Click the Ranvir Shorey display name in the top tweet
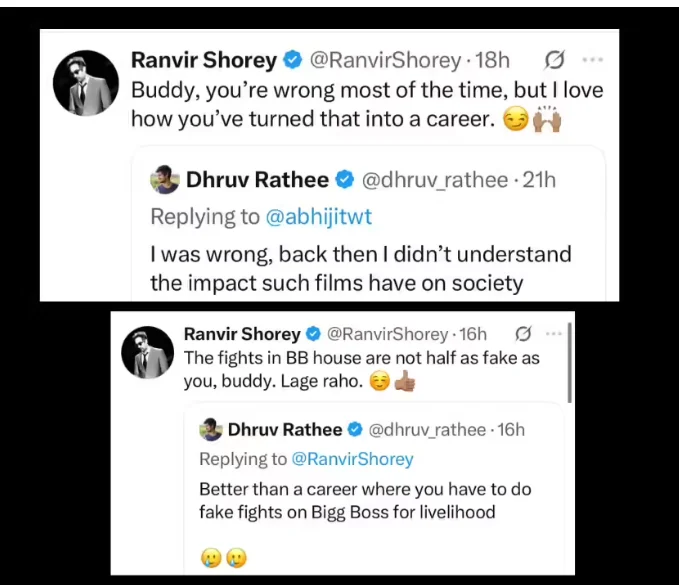 click(204, 60)
